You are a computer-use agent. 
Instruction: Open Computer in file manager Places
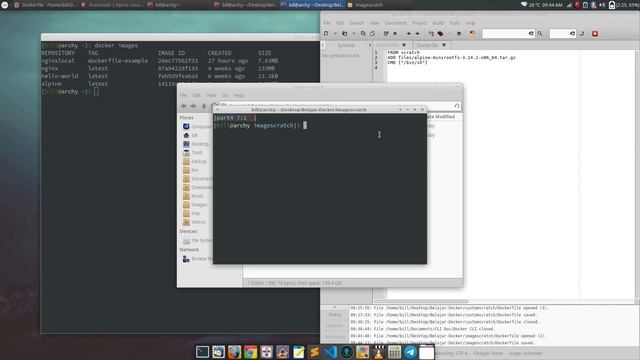(197, 127)
